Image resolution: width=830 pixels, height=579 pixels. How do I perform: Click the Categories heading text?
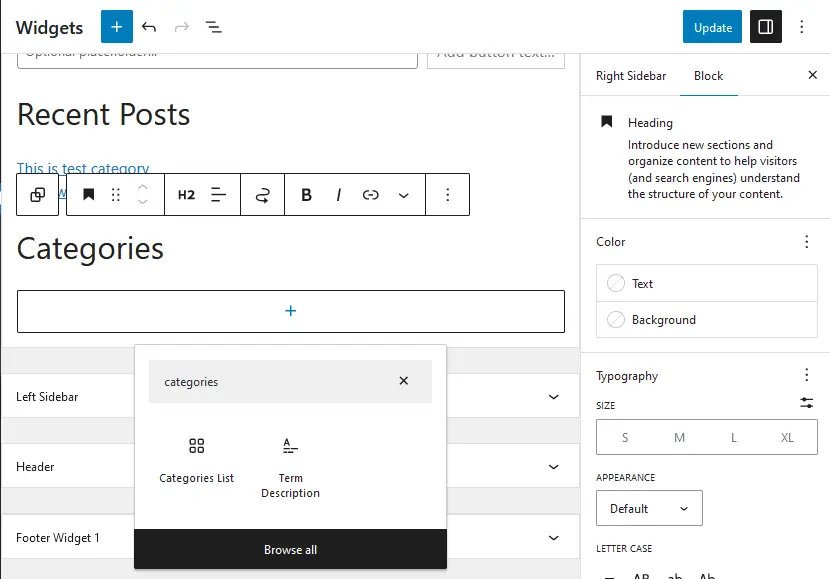tap(90, 248)
